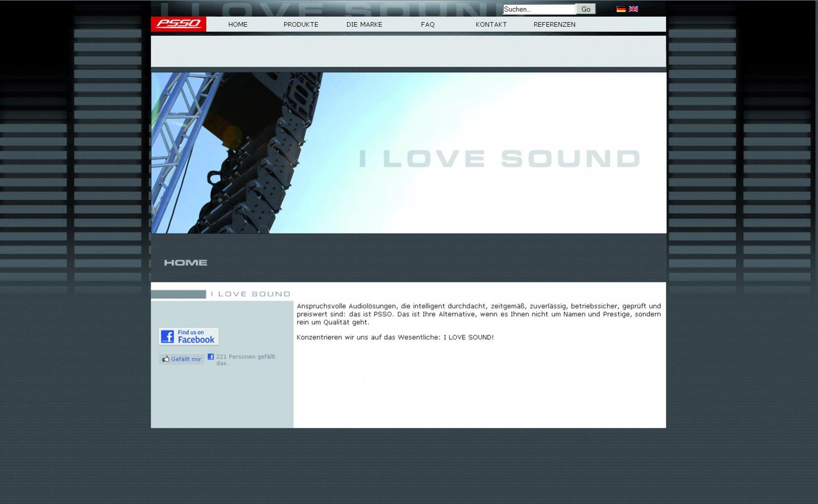This screenshot has height=504, width=818.
Task: Switch language to English flag
Action: (633, 9)
